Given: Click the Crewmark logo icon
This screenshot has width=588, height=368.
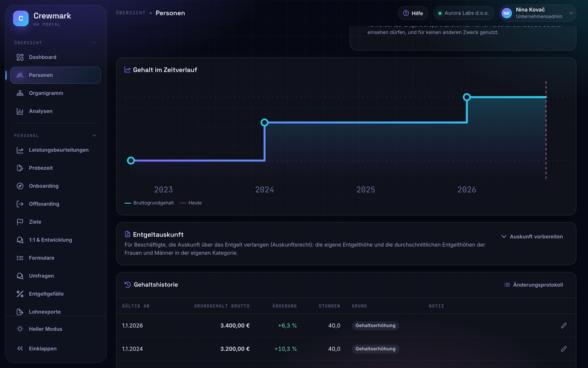Looking at the screenshot, I should pos(21,18).
